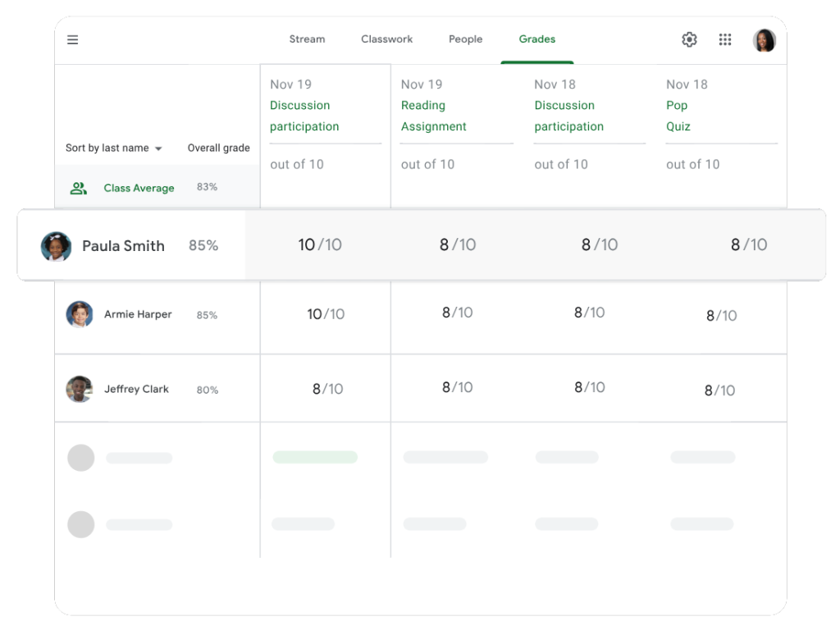
Task: Open the settings gear icon
Action: [x=689, y=39]
